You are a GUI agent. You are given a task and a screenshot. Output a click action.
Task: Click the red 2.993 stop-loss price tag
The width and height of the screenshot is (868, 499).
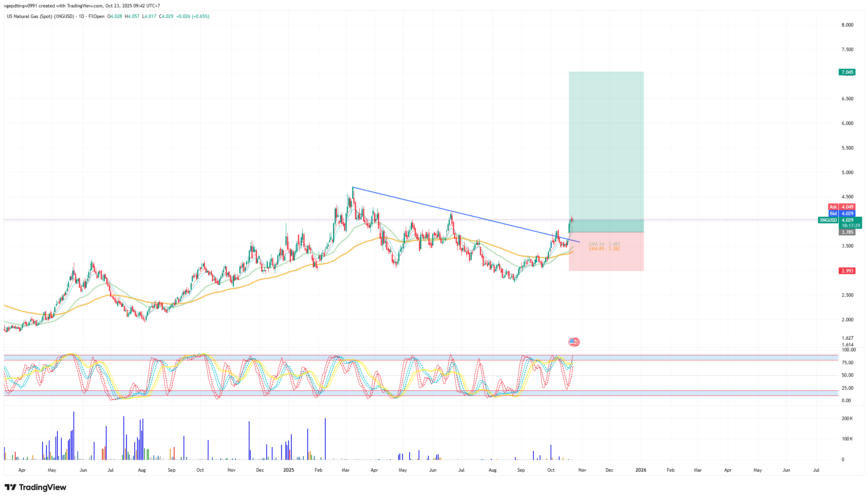(x=847, y=271)
